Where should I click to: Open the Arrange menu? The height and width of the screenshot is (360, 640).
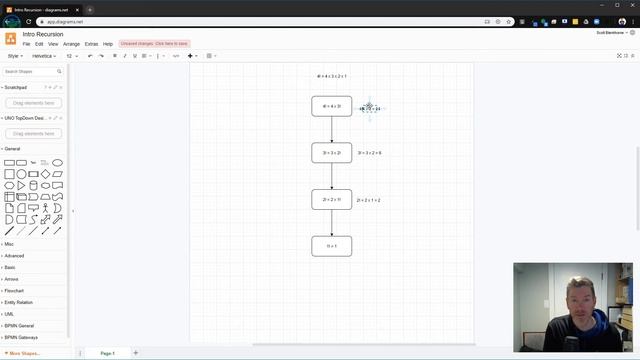(71, 44)
